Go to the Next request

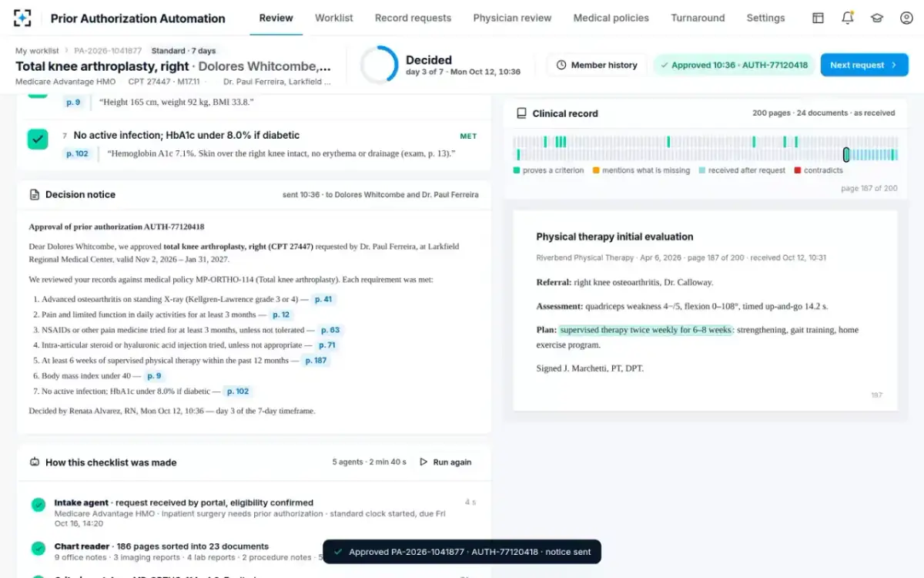point(864,65)
